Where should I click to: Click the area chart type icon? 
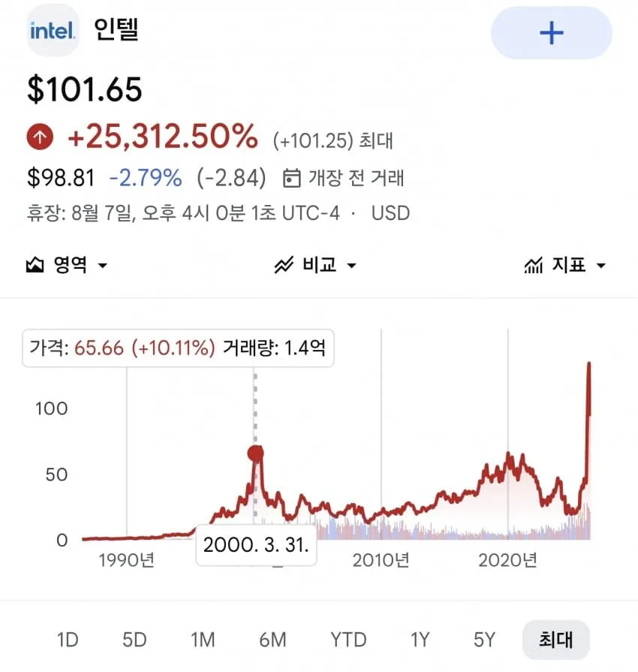click(35, 265)
